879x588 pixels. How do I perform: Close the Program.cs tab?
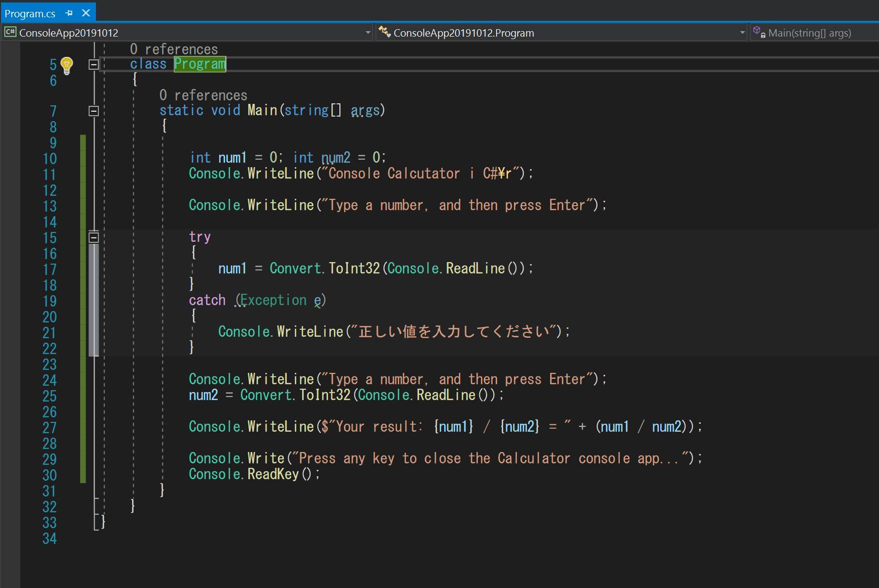pyautogui.click(x=86, y=13)
